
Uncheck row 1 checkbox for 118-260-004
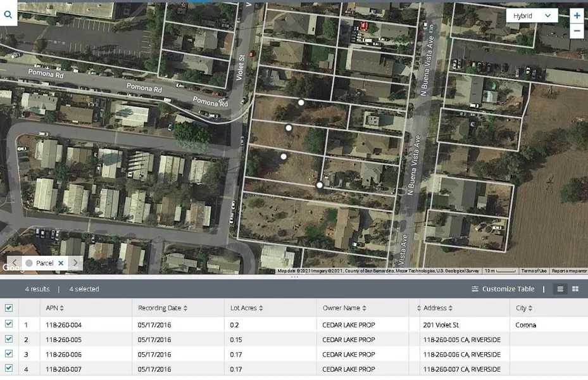(x=9, y=324)
